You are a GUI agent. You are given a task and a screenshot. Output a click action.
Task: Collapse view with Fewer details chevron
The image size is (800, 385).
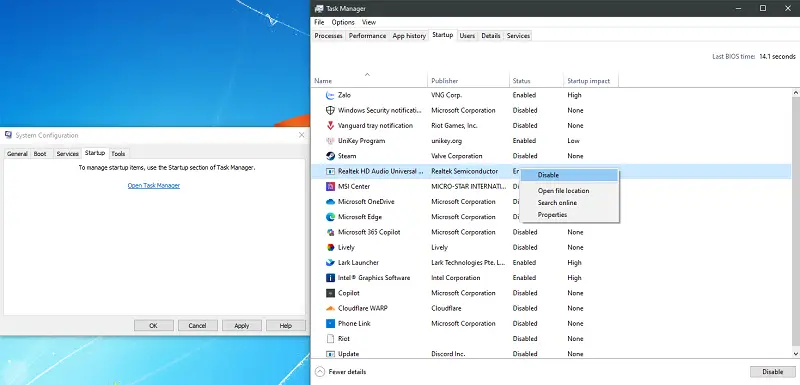(x=320, y=372)
